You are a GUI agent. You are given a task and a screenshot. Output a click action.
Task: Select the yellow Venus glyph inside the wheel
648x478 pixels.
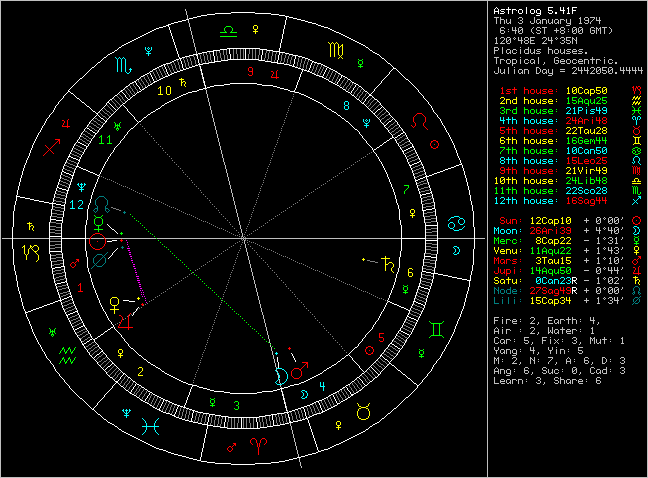116,300
